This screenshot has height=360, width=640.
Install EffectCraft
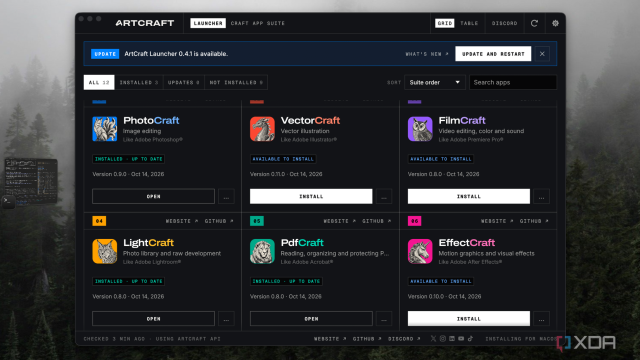[469, 319]
